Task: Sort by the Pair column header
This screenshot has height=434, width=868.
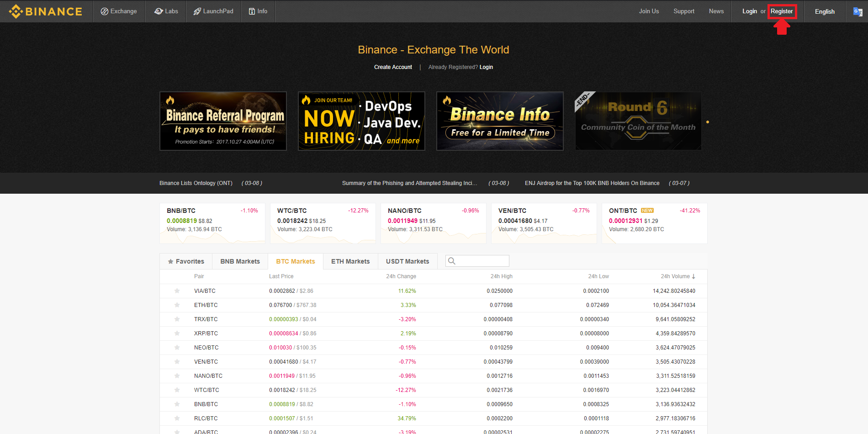Action: [x=199, y=276]
